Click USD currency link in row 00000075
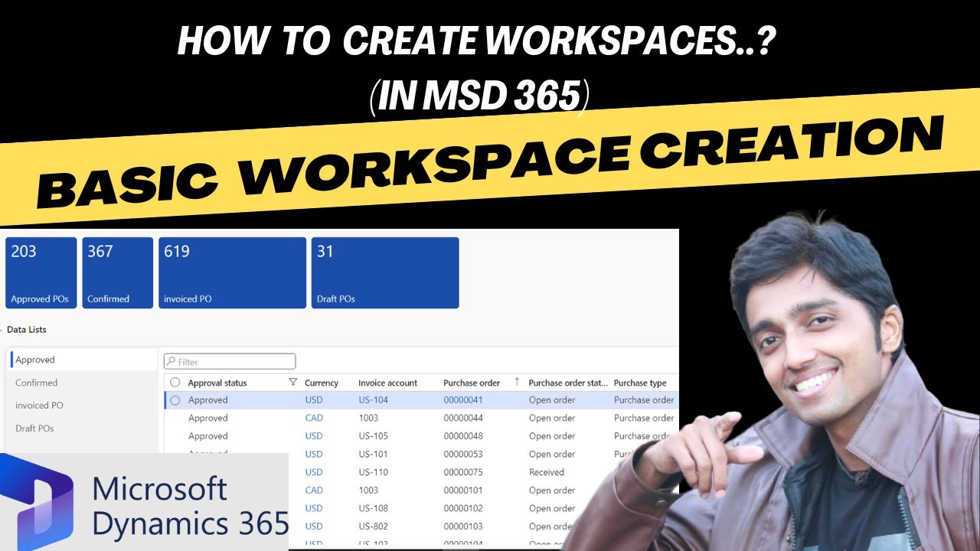 [x=314, y=472]
